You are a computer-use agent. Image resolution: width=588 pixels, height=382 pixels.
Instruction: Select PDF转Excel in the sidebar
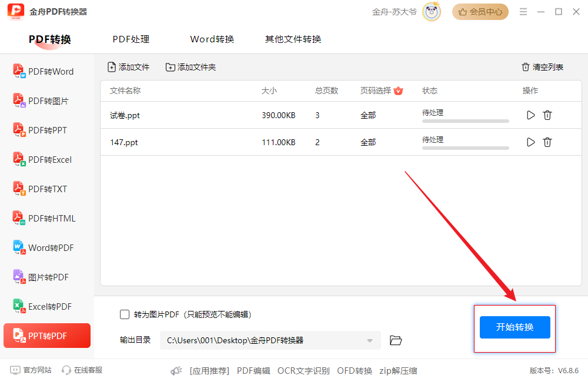coord(47,160)
